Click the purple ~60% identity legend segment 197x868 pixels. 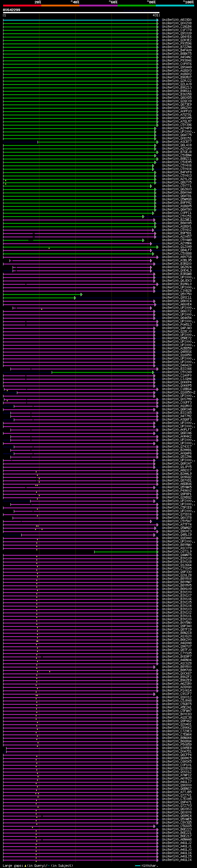[x=99, y=6]
